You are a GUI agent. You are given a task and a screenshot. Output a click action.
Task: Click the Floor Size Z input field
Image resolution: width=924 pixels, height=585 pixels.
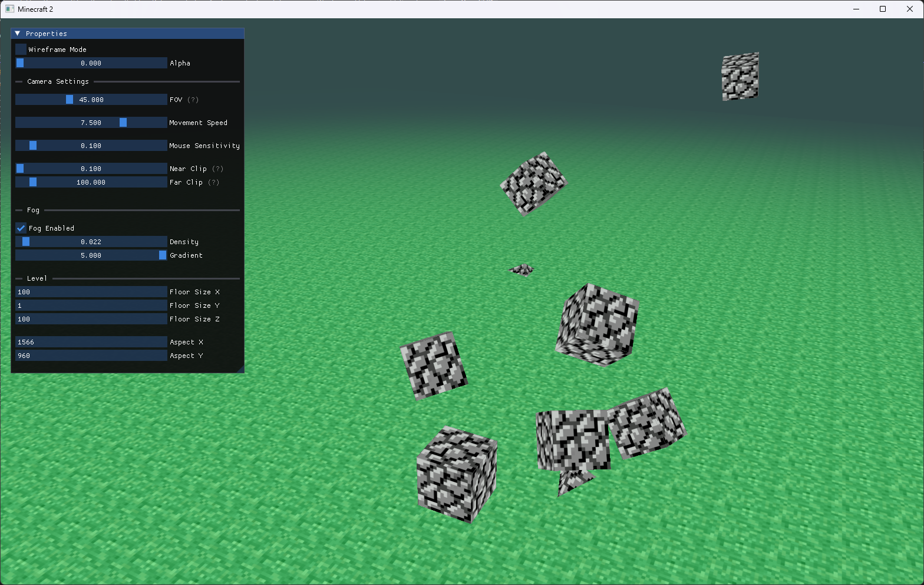click(x=91, y=319)
